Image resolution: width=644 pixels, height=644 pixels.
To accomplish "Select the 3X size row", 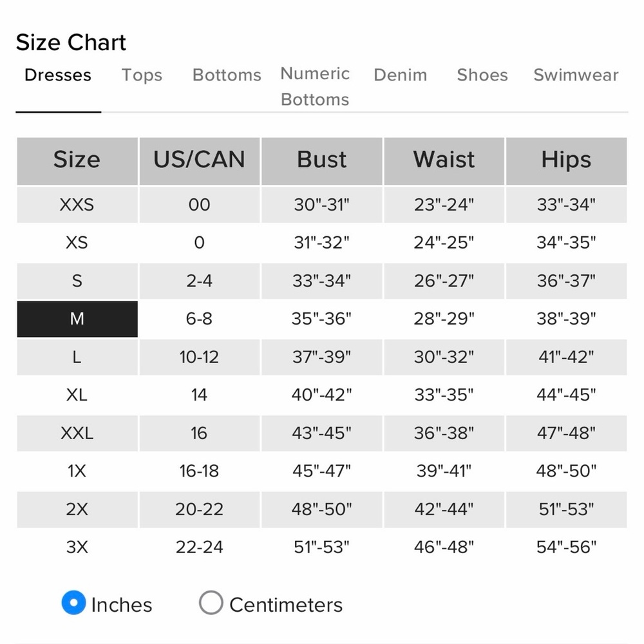I will [x=77, y=547].
